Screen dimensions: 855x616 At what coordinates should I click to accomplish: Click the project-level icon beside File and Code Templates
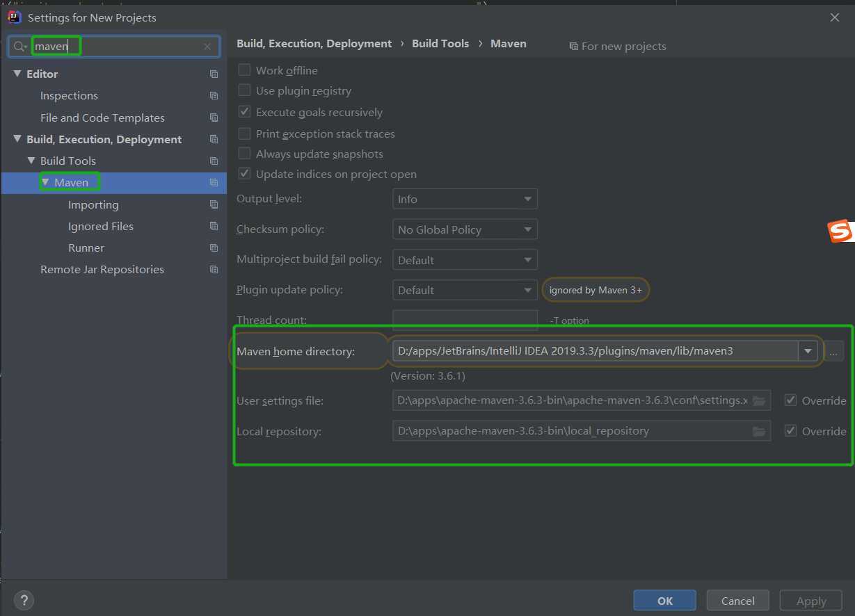click(214, 117)
